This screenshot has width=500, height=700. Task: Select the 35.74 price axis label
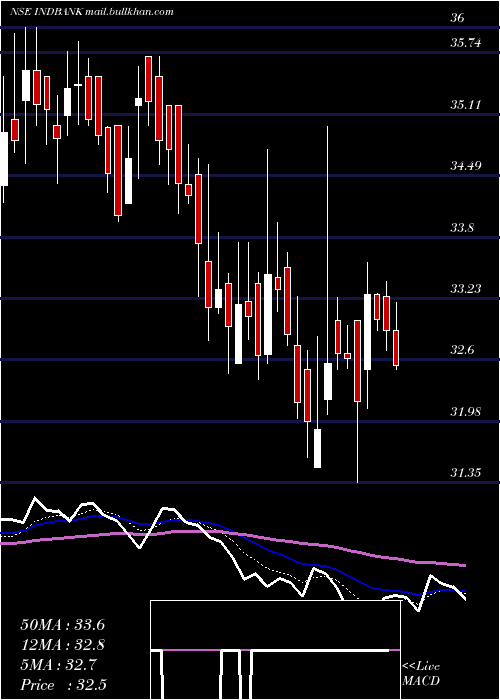(466, 43)
